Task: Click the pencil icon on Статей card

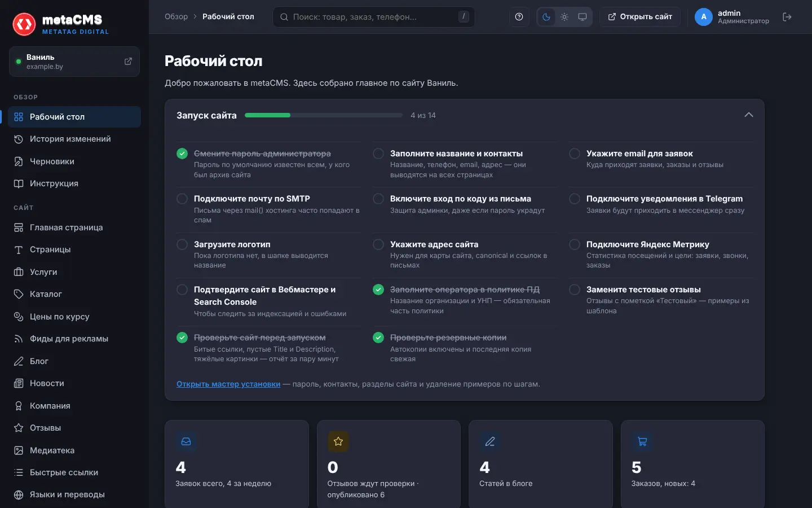Action: click(x=490, y=441)
